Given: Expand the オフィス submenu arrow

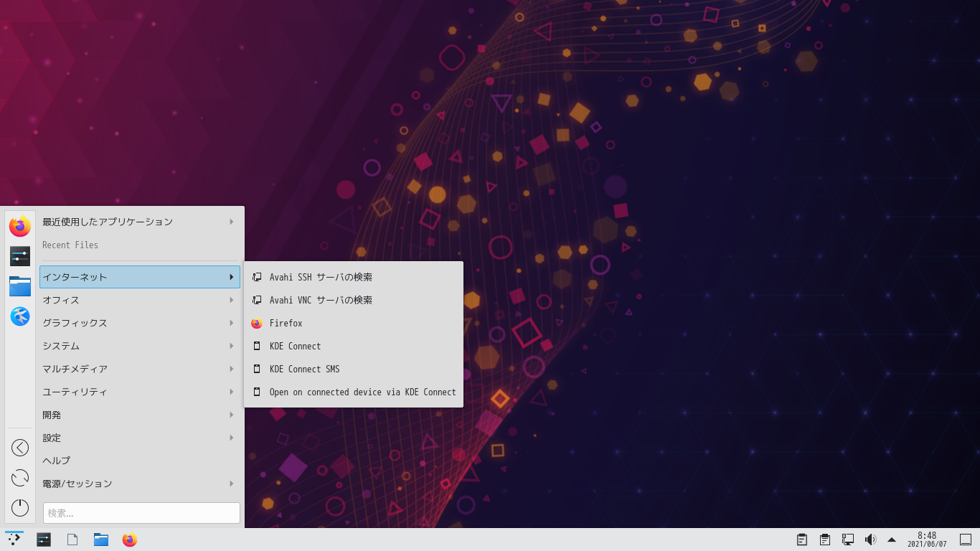Looking at the screenshot, I should (232, 300).
